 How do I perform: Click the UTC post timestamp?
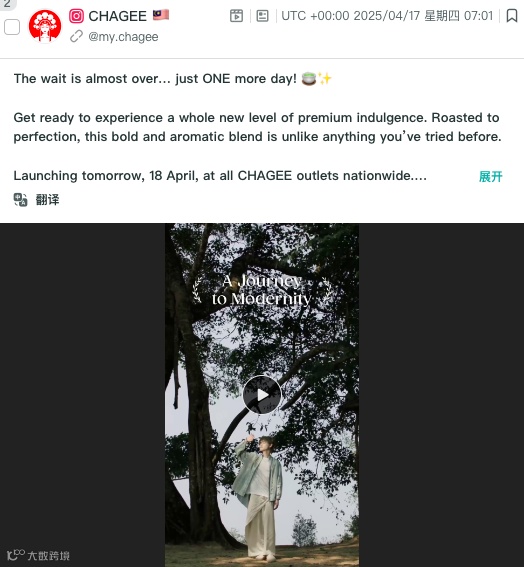(387, 16)
